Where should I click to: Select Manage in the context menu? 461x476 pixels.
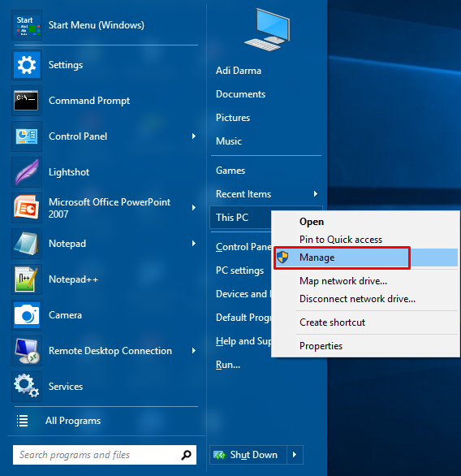click(x=365, y=257)
